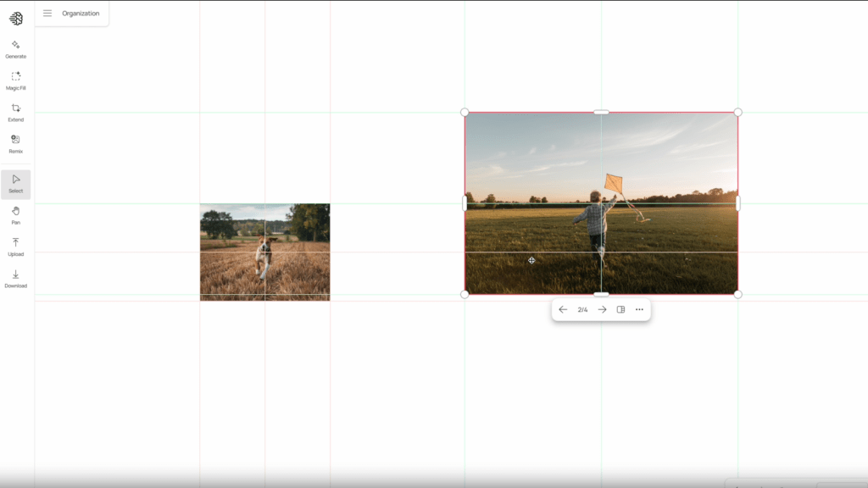Activate the Extend tool
The width and height of the screenshot is (868, 488).
(15, 111)
